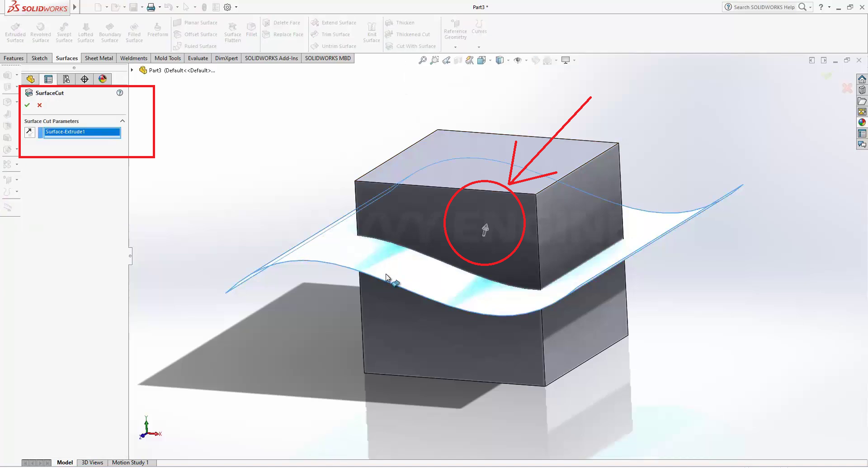Open SOLIDWORKS Resources home icon
868x468 pixels.
pos(862,79)
